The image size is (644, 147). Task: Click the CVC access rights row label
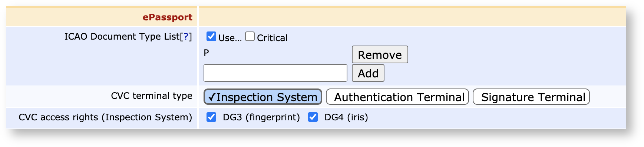(105, 117)
